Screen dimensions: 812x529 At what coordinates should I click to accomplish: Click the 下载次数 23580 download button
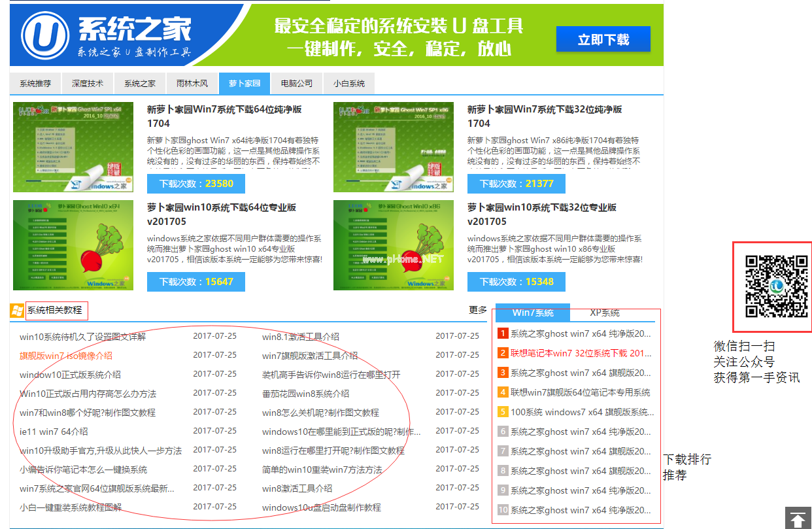click(x=195, y=184)
